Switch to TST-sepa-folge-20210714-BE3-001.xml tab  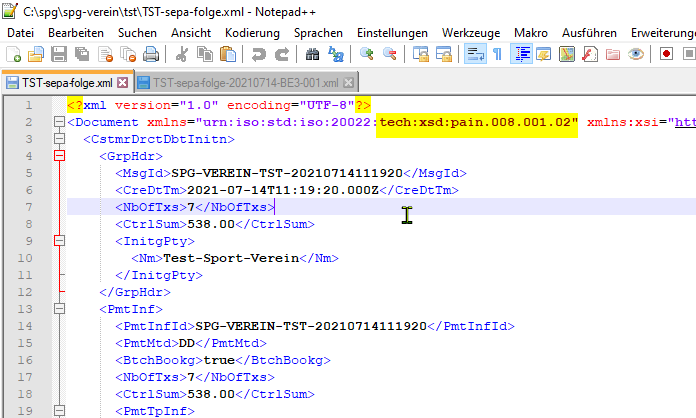[x=245, y=82]
